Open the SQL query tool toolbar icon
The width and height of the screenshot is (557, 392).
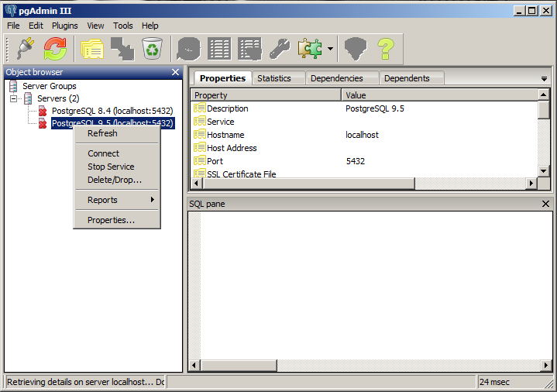(x=188, y=49)
